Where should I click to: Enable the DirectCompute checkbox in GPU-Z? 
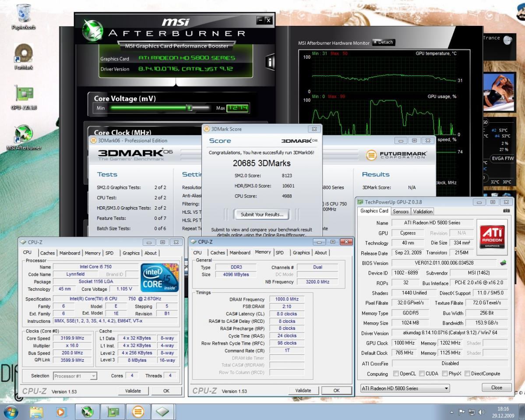point(467,374)
